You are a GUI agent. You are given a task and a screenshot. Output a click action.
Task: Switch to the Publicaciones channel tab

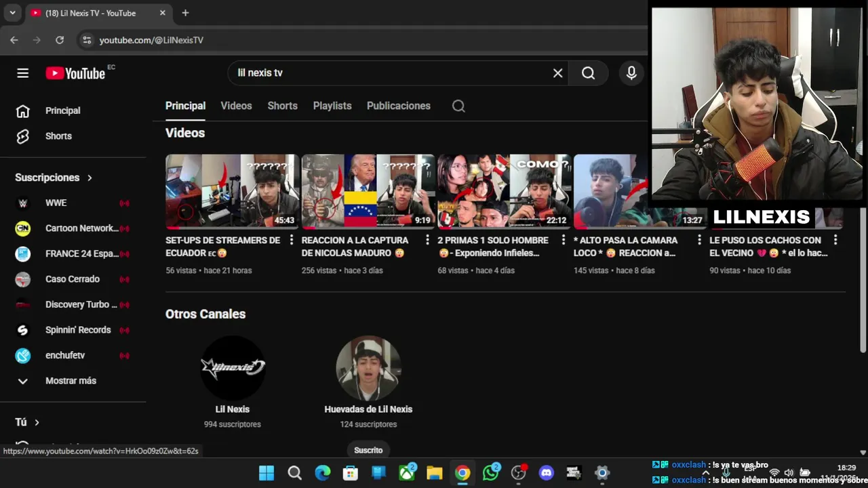pos(399,106)
